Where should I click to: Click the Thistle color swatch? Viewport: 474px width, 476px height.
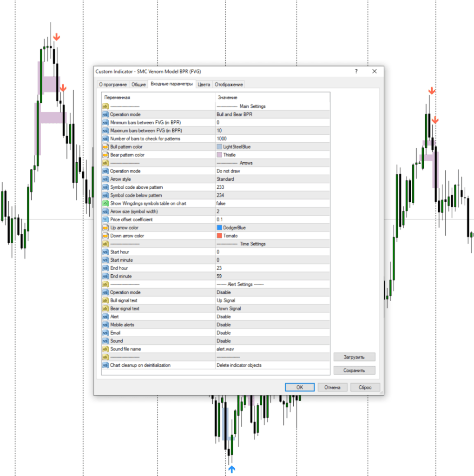pos(220,154)
